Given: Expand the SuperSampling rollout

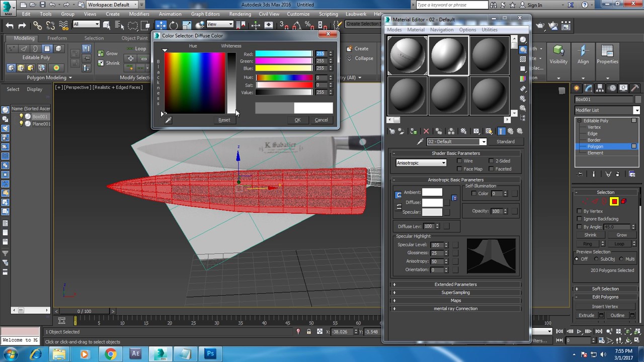Looking at the screenshot, I should coord(455,293).
